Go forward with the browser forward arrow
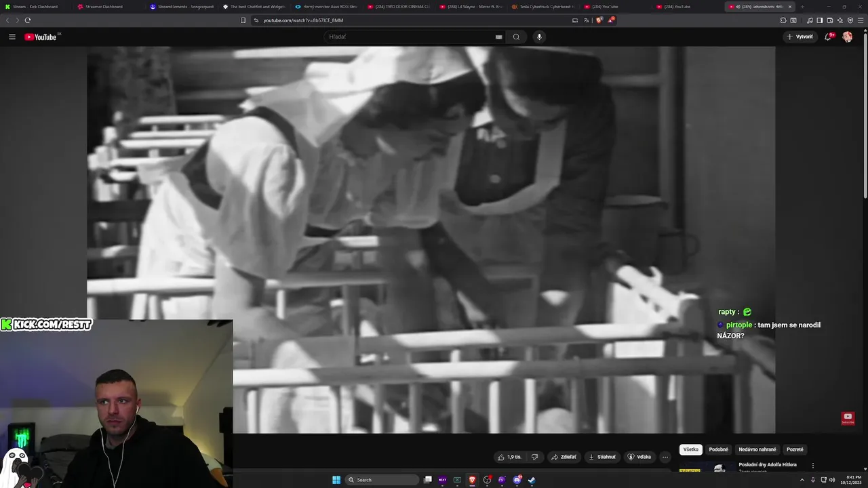Viewport: 868px width, 488px height. tap(18, 20)
